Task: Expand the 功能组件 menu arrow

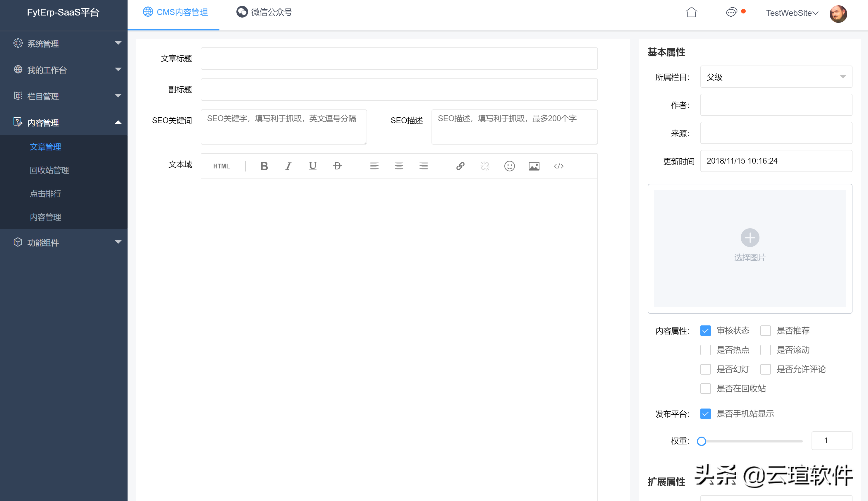Action: tap(118, 242)
